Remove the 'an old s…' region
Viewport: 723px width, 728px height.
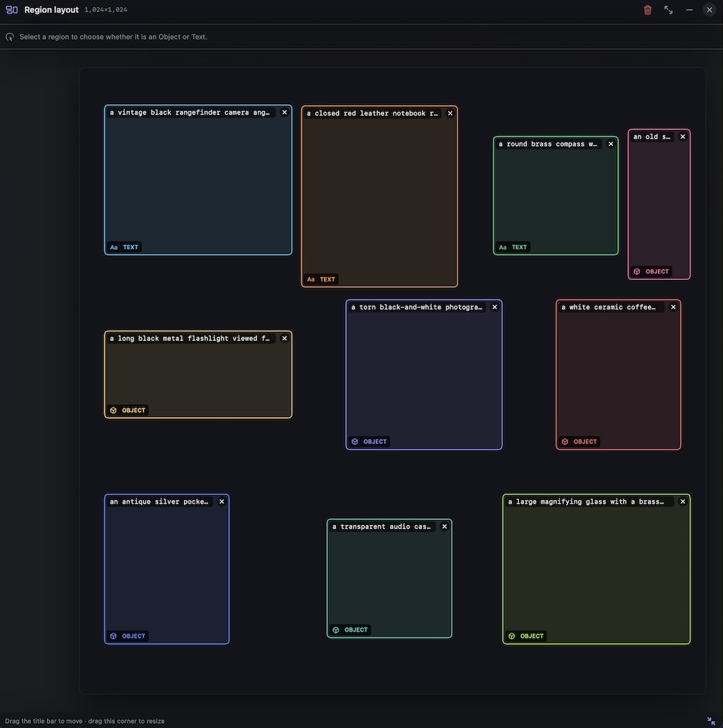pyautogui.click(x=683, y=136)
